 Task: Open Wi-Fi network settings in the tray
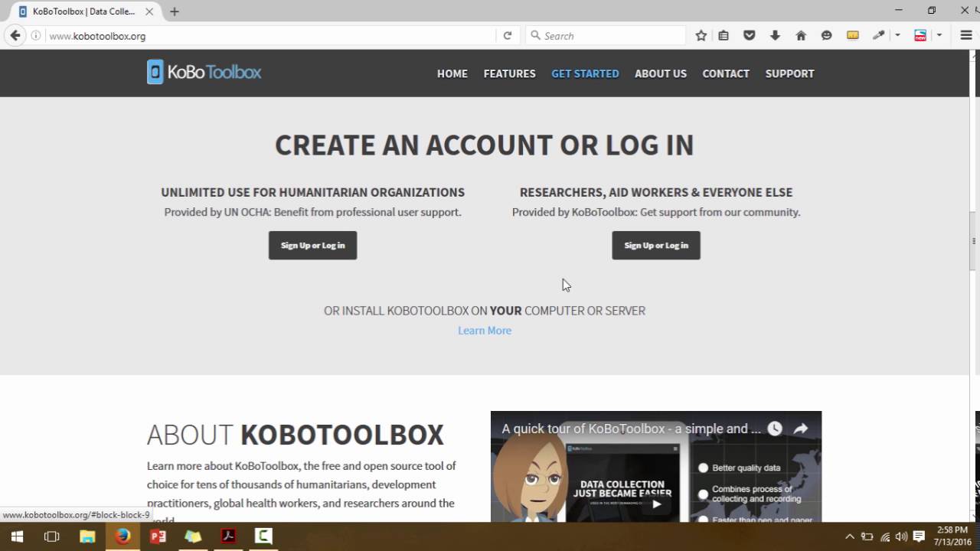[885, 536]
